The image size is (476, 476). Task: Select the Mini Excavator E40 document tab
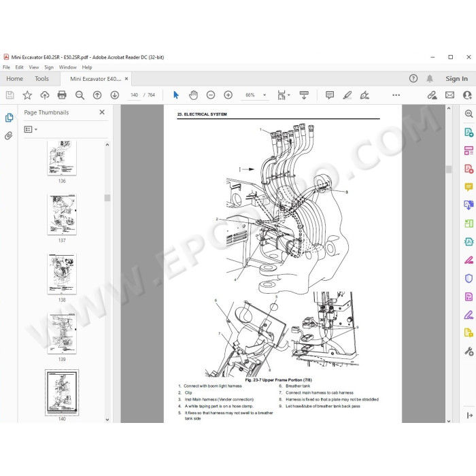pyautogui.click(x=96, y=79)
